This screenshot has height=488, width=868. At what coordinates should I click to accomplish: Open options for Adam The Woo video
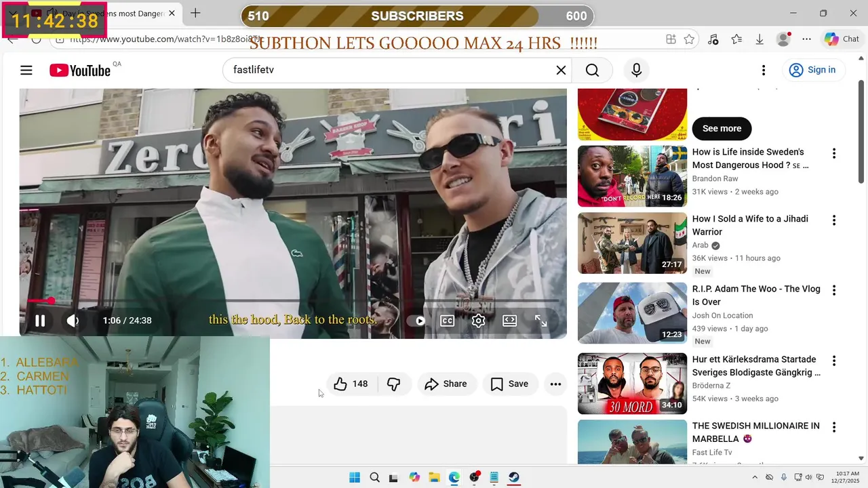[x=834, y=290]
